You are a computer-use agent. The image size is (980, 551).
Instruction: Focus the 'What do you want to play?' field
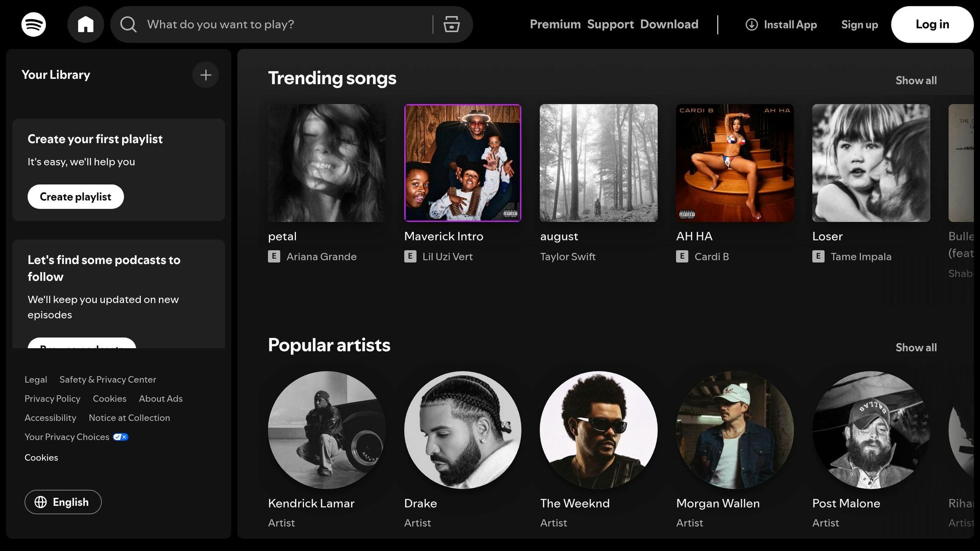pos(287,24)
